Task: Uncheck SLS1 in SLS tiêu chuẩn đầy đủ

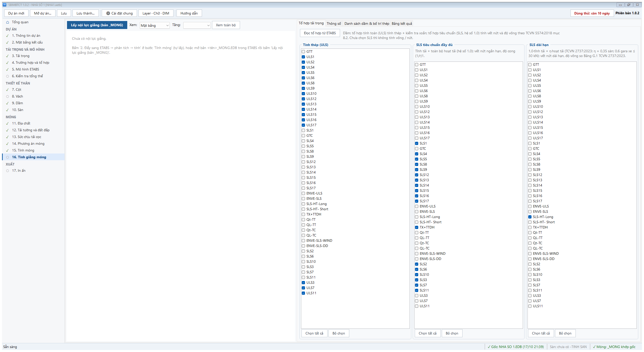Action: tap(416, 143)
